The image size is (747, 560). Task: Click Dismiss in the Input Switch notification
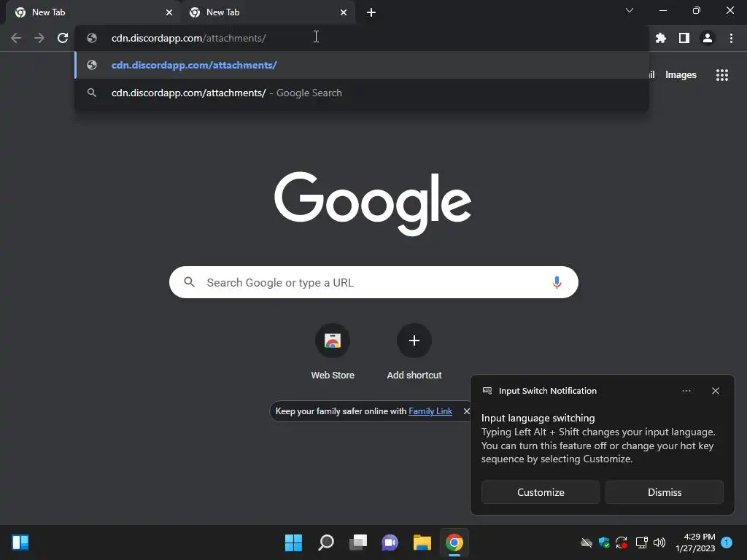pos(664,492)
